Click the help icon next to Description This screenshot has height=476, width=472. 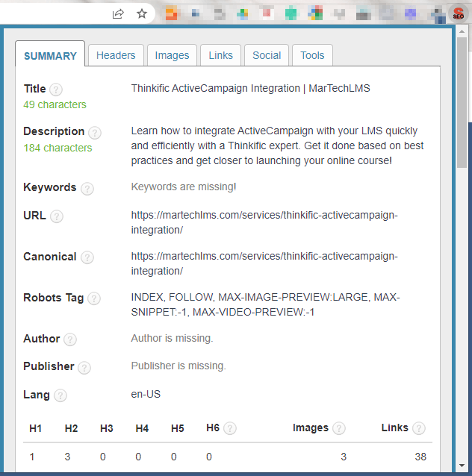pos(95,133)
